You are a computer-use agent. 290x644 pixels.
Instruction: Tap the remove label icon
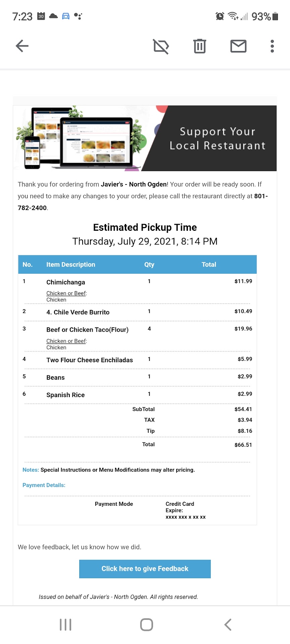tap(161, 46)
